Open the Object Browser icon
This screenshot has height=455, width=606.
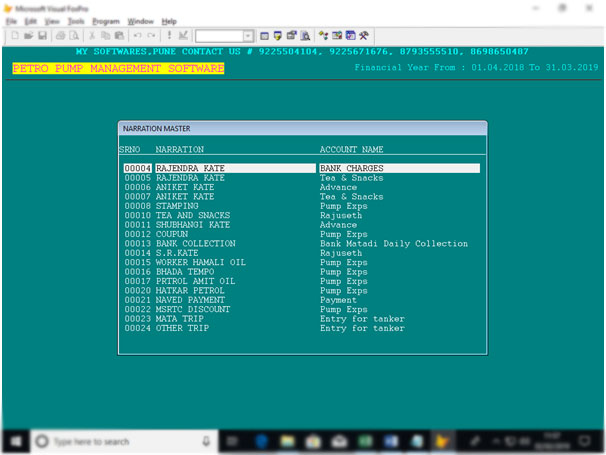(x=337, y=36)
